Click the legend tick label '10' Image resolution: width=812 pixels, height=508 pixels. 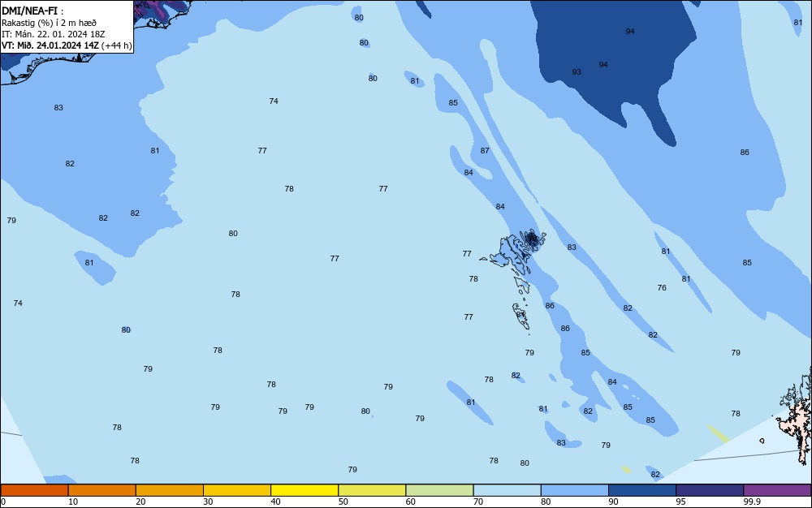coord(73,502)
